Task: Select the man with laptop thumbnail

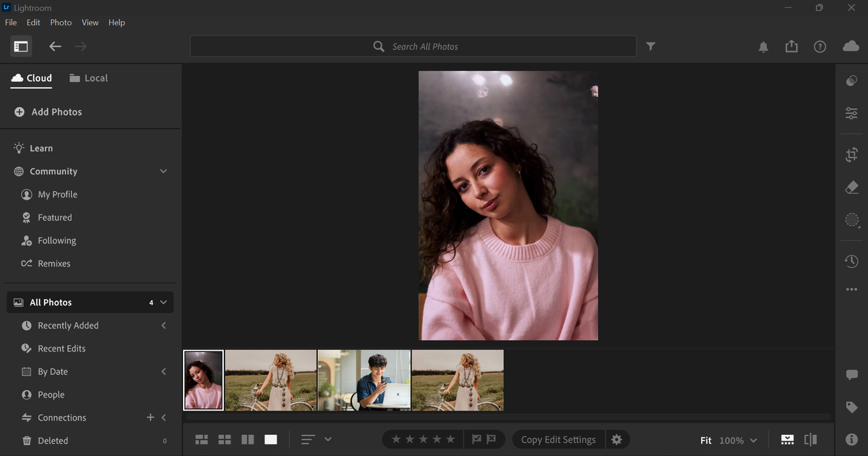Action: click(x=364, y=380)
